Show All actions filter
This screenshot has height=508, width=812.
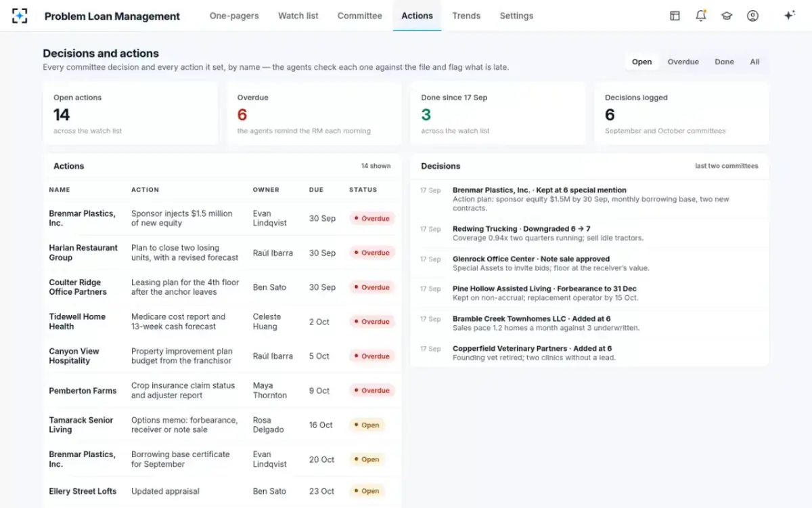(754, 62)
